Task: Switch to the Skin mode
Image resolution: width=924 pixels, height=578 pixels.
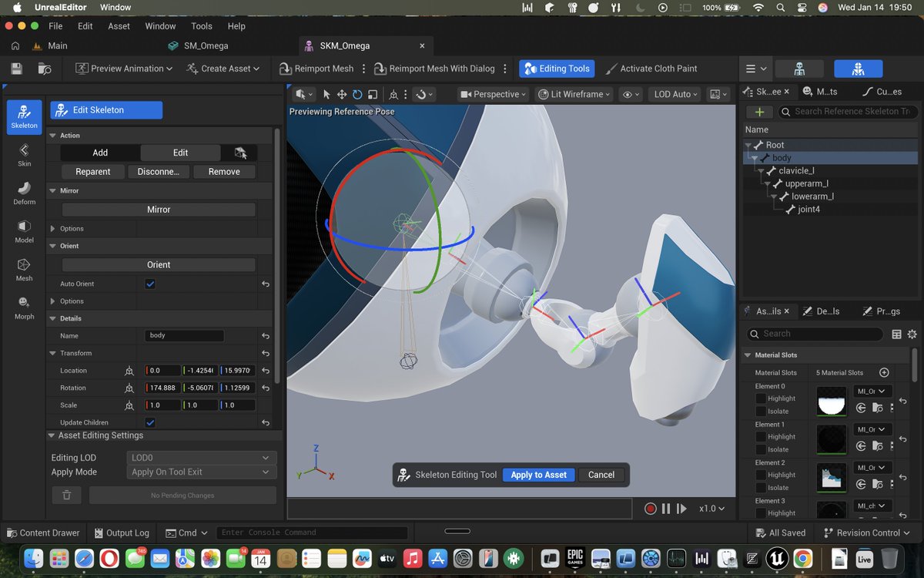Action: pyautogui.click(x=24, y=155)
